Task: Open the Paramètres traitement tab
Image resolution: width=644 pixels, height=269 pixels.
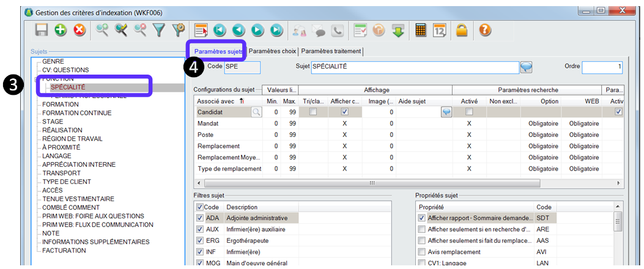Action: pos(331,51)
